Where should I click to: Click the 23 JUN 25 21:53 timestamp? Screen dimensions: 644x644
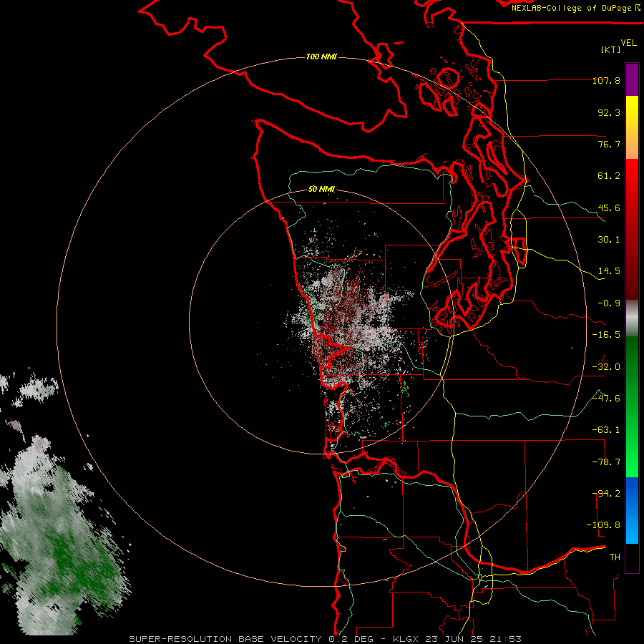coord(474,639)
